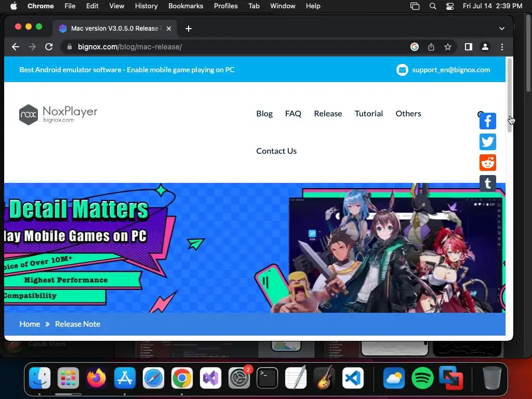The image size is (532, 399).
Task: Open Terminal from the Dock
Action: click(268, 378)
